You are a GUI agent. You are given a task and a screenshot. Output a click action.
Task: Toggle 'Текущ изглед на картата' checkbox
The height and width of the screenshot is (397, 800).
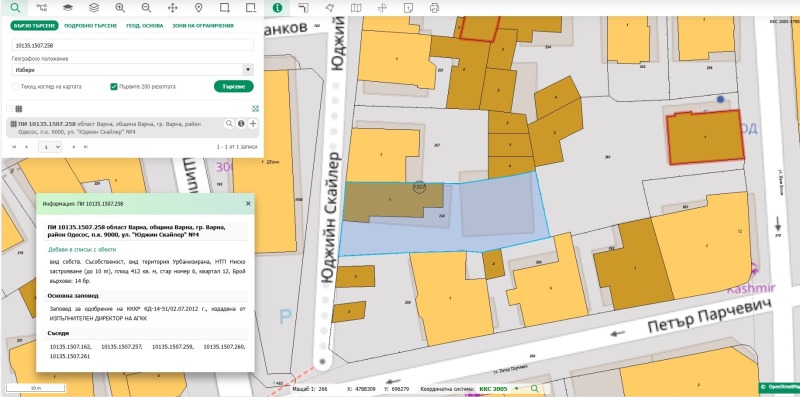tap(15, 87)
